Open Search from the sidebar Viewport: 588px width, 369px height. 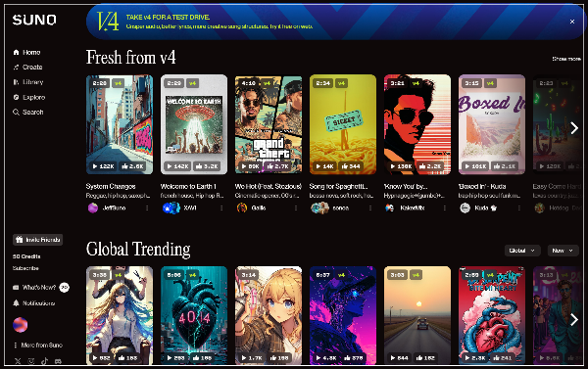(x=28, y=112)
